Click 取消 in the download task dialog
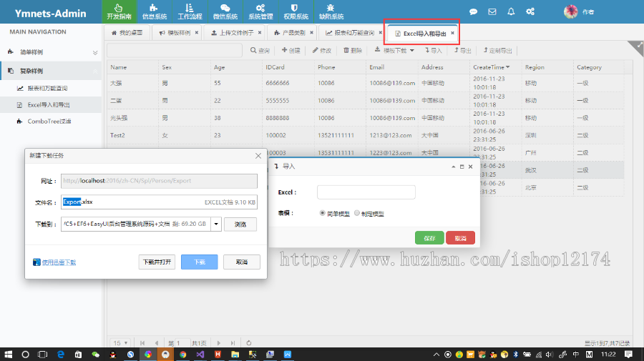The height and width of the screenshot is (361, 644). point(242,262)
